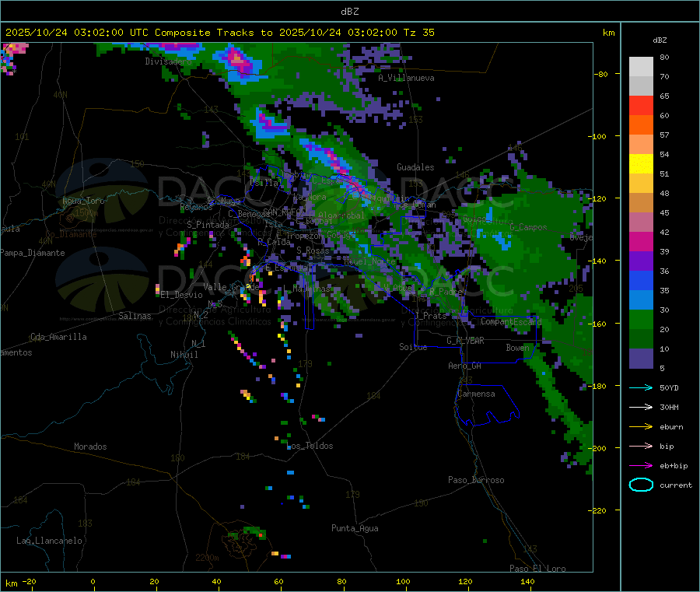Image resolution: width=700 pixels, height=592 pixels.
Task: Click the dBZ title at top
Action: coord(349,12)
